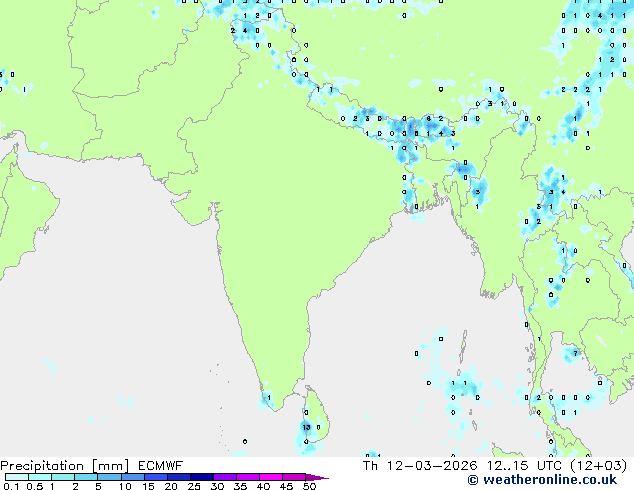Image resolution: width=634 pixels, height=490 pixels.
Task: Click the '13' precipitation value in Sri Lanka
Action: [x=306, y=427]
